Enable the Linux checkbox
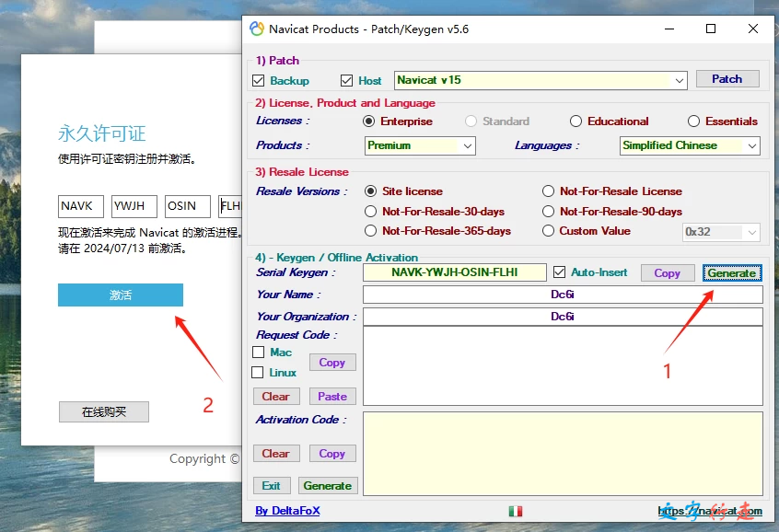Screen dimensions: 779x532 (257, 372)
